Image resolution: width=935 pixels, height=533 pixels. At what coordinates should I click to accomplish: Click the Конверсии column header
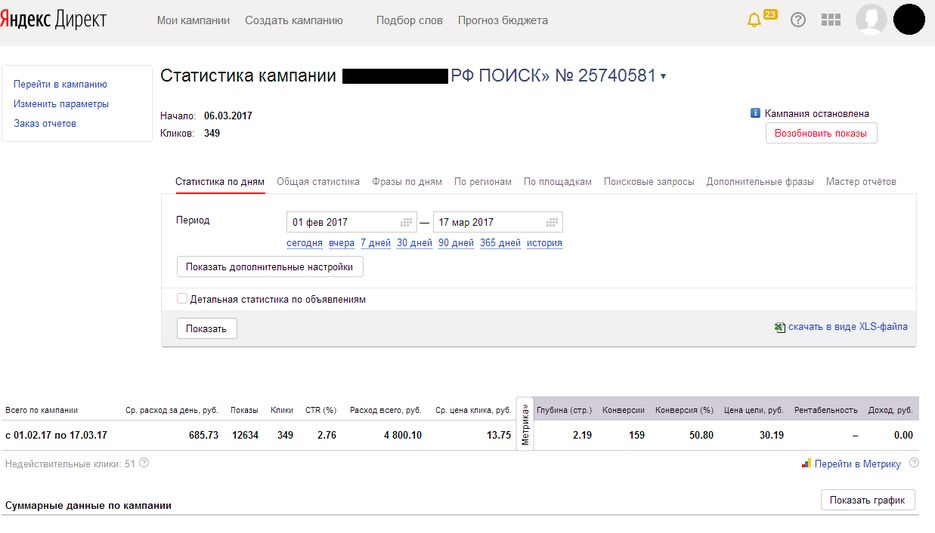tap(623, 410)
